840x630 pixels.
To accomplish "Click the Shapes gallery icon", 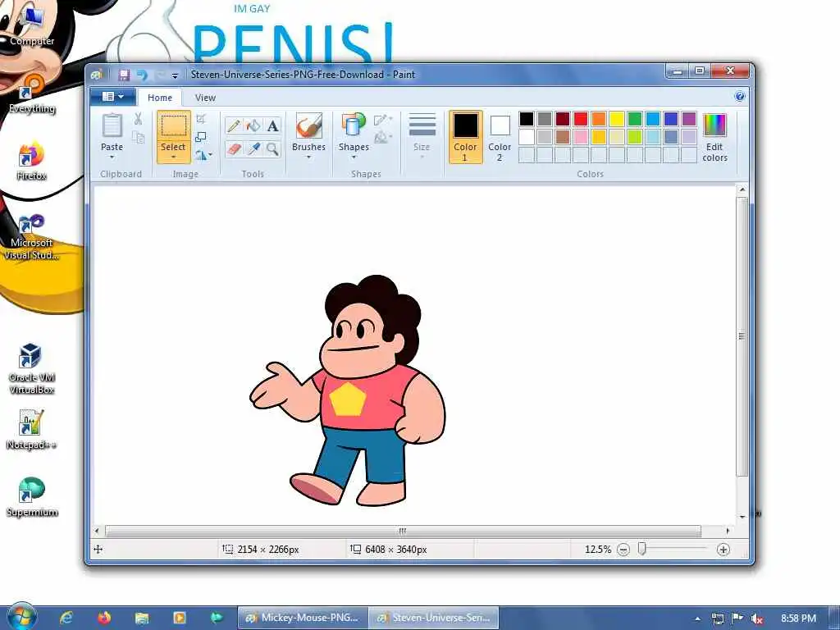I will [354, 126].
